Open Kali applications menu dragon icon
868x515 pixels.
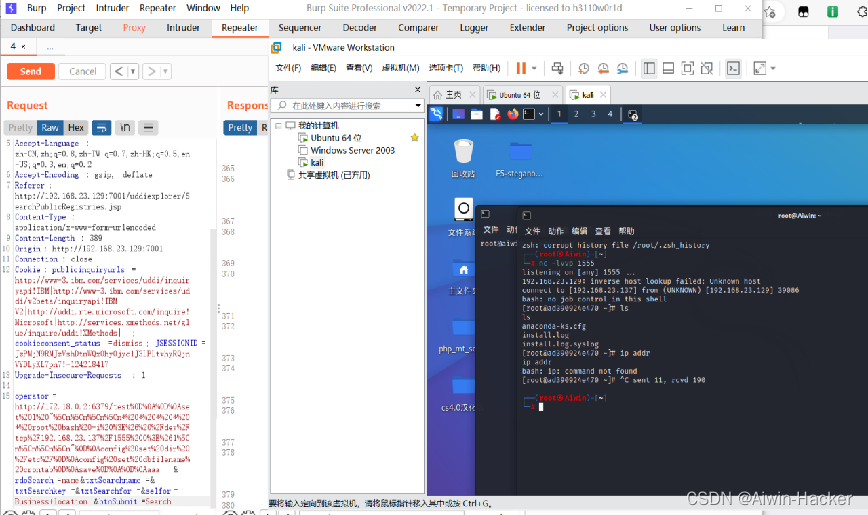click(x=436, y=114)
